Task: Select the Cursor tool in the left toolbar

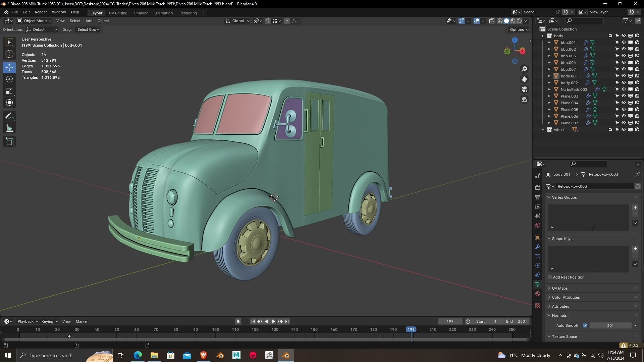Action: (x=9, y=54)
